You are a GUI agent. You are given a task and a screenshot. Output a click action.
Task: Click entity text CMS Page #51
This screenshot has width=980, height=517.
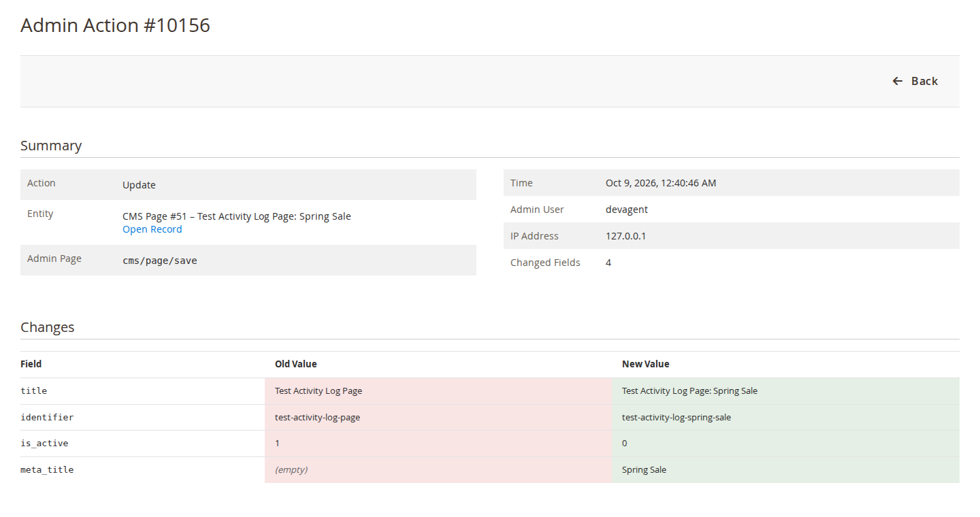(x=154, y=216)
